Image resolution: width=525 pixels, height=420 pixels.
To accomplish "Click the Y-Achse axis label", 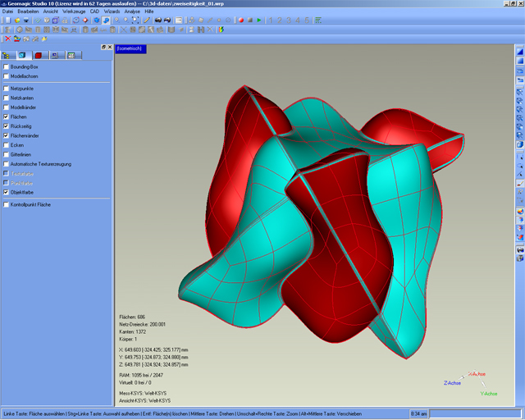I will point(489,394).
